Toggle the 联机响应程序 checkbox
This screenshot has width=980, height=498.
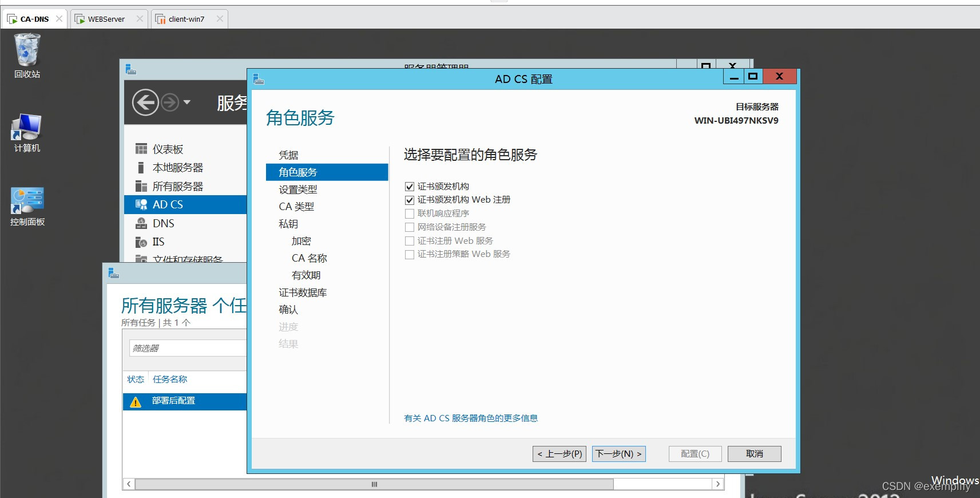(x=409, y=214)
